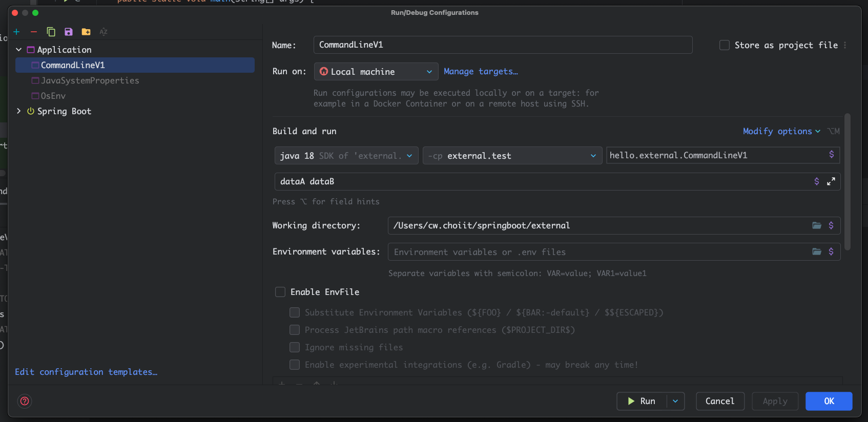The width and height of the screenshot is (868, 422).
Task: Toggle Store as project file checkbox
Action: [725, 45]
